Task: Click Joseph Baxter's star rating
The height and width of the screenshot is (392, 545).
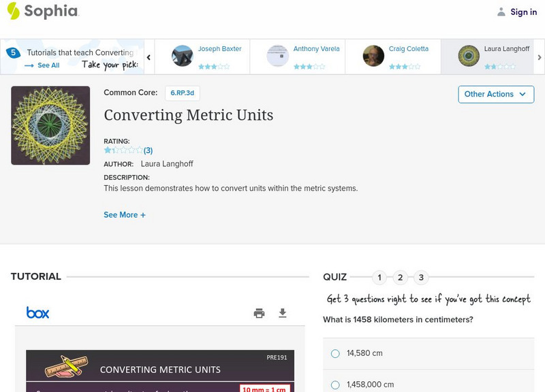Action: point(214,66)
